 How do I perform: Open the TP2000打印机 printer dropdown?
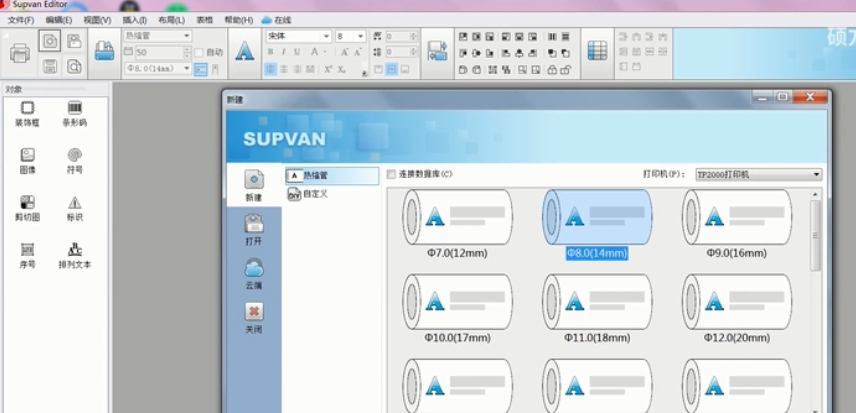pos(759,175)
